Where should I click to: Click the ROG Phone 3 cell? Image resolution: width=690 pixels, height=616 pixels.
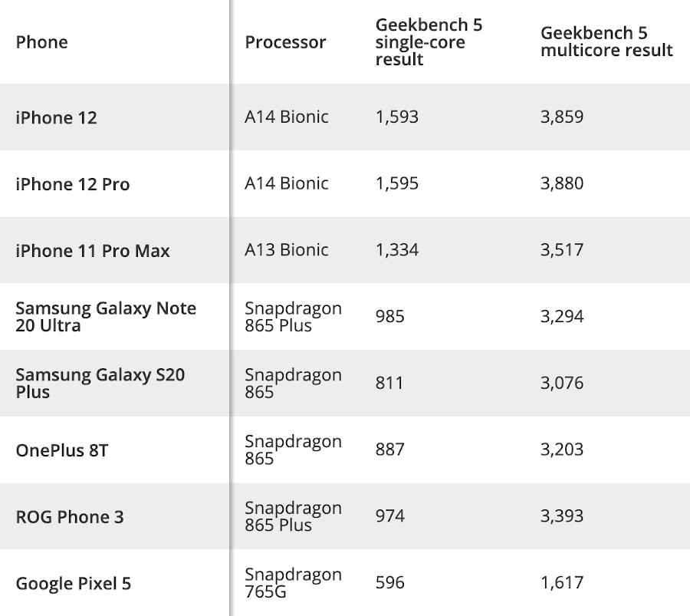69,516
